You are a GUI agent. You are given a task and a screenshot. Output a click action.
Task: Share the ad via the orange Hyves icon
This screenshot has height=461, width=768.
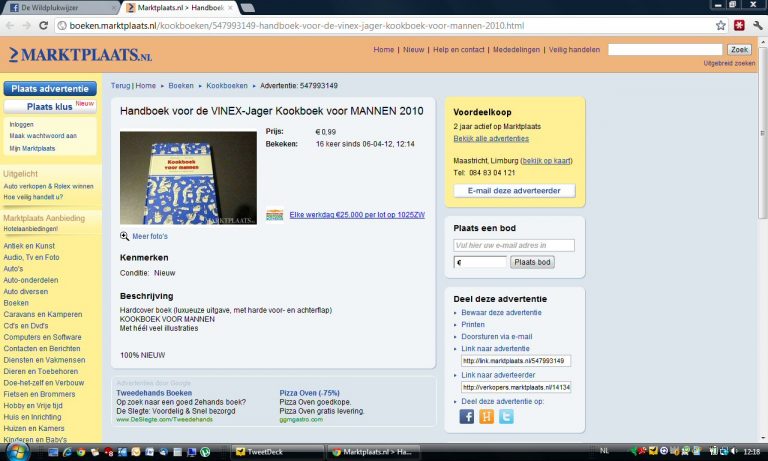click(x=486, y=417)
